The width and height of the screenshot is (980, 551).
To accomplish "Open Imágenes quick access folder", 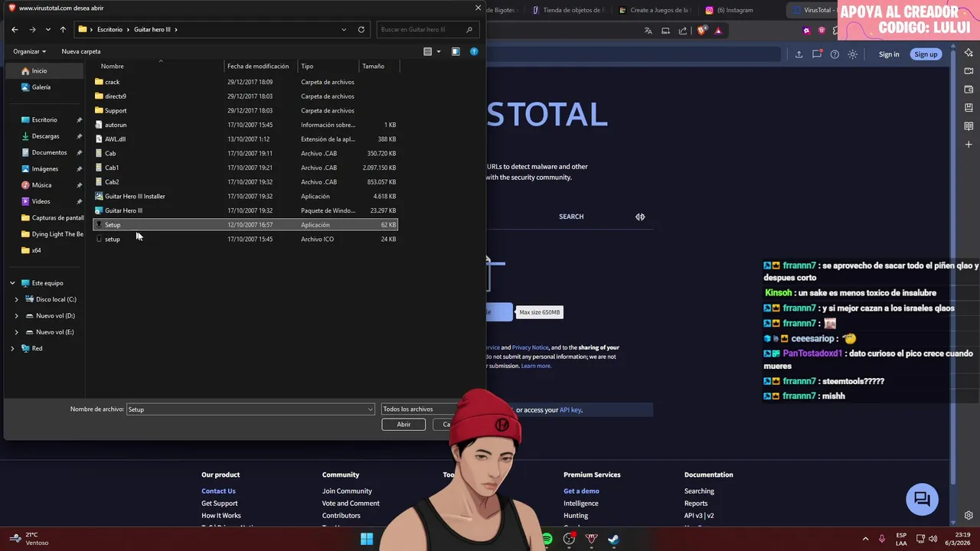I will point(45,168).
